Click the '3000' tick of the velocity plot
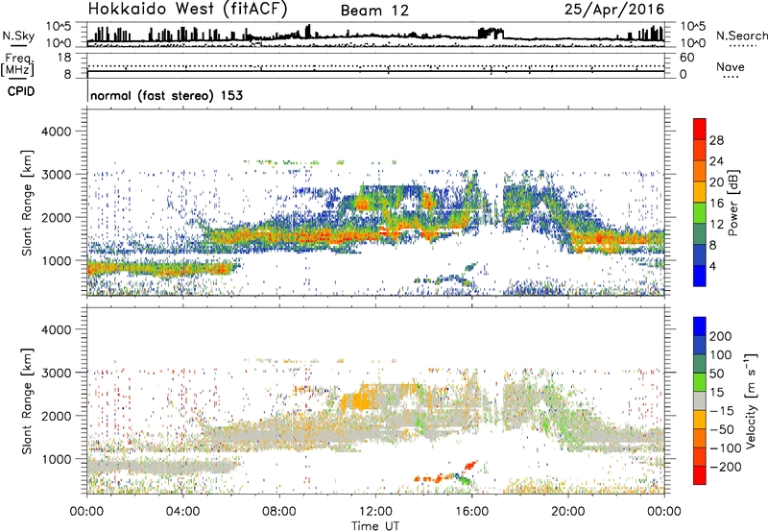This screenshot has width=768, height=532. [57, 373]
